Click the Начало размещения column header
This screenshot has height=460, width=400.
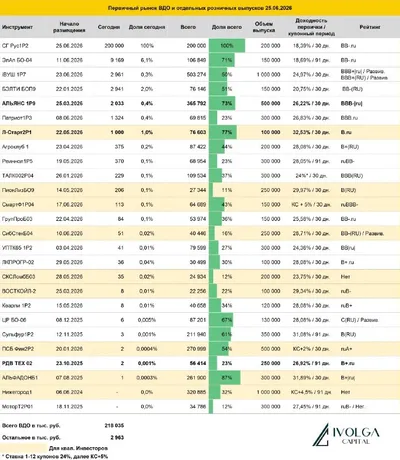point(69,27)
